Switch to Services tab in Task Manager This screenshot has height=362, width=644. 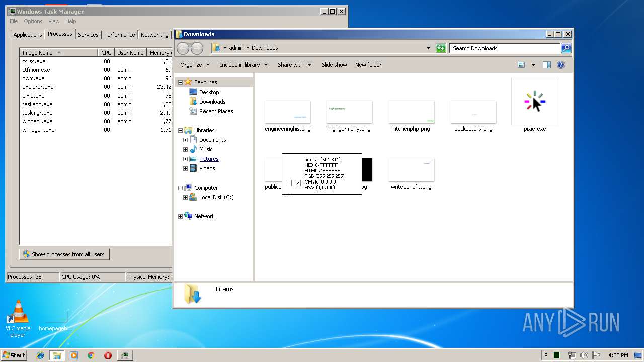[88, 35]
